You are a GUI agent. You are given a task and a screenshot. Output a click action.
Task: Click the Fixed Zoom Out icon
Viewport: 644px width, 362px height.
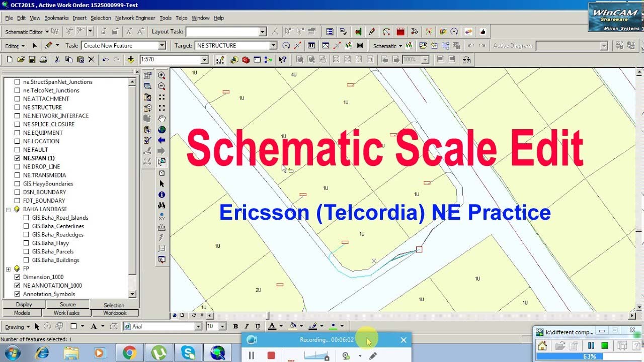(x=162, y=108)
